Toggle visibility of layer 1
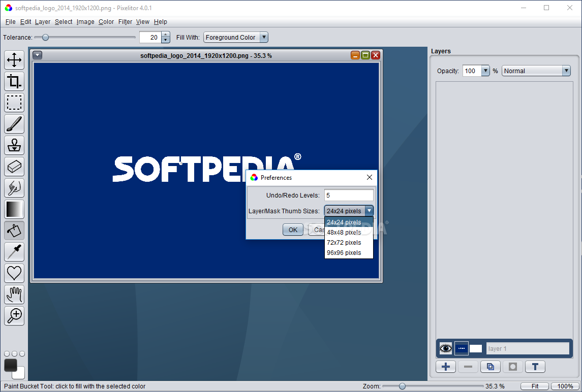Image resolution: width=582 pixels, height=392 pixels. [446, 348]
